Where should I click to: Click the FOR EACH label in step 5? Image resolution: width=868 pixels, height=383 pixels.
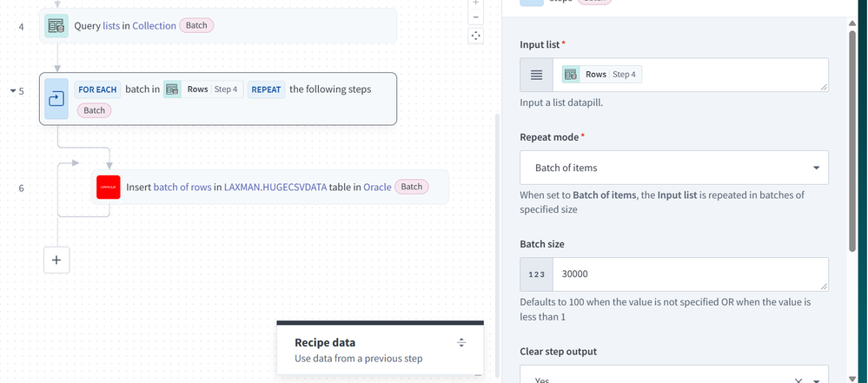click(97, 89)
